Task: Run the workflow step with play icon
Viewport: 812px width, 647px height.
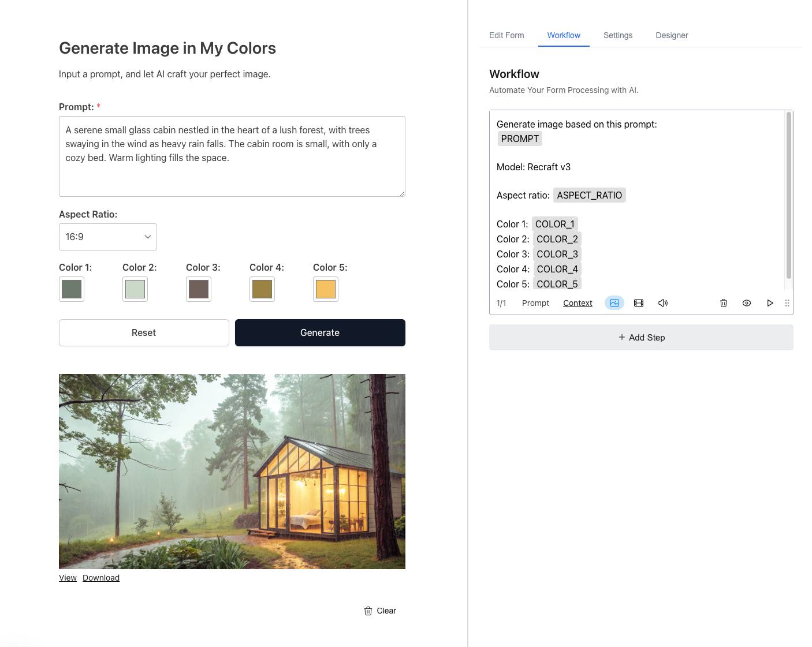Action: pyautogui.click(x=770, y=303)
